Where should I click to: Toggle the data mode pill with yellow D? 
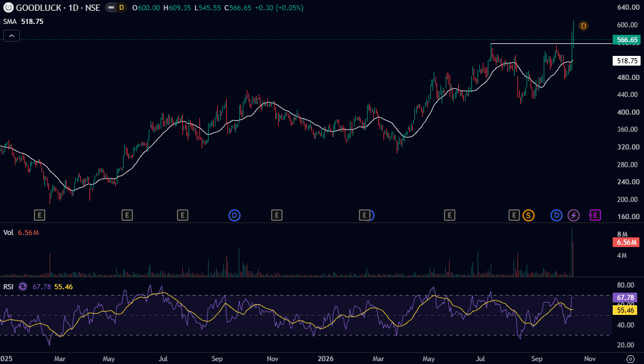(x=116, y=7)
